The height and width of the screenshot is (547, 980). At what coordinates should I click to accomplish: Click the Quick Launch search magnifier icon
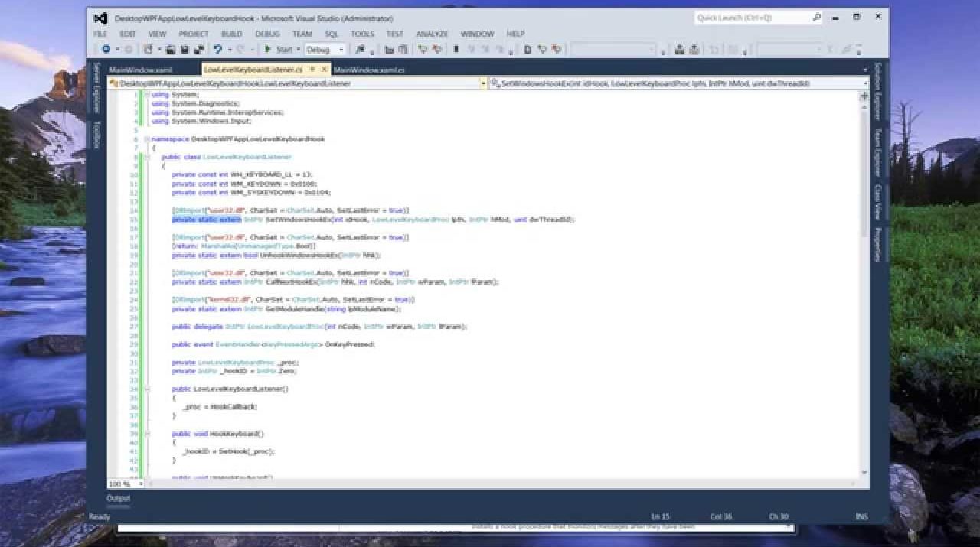[817, 18]
